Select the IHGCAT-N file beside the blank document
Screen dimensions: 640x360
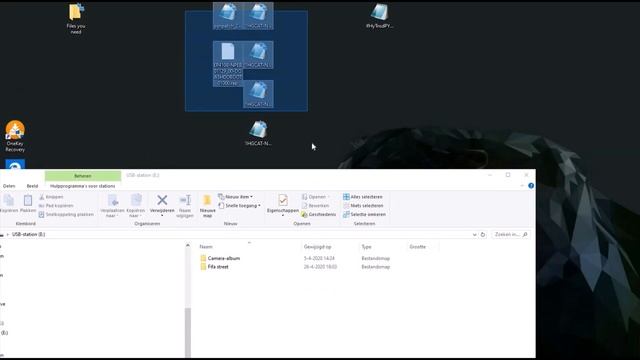pyautogui.click(x=258, y=55)
